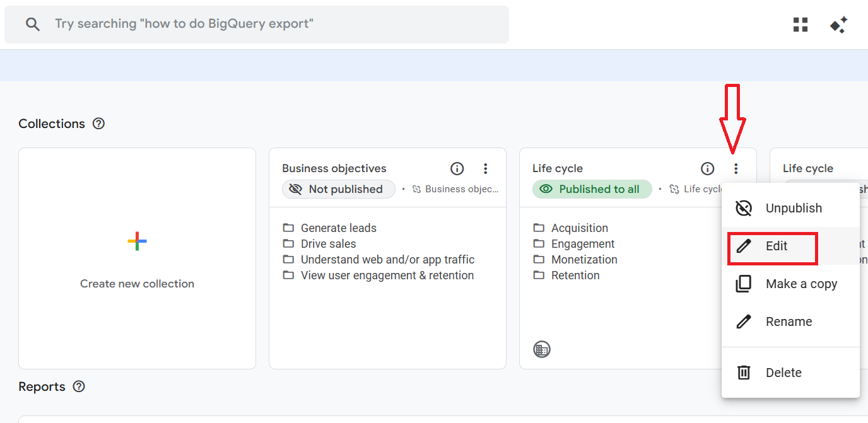Open Business objectives three-dot menu
This screenshot has height=423, width=868.
click(485, 168)
